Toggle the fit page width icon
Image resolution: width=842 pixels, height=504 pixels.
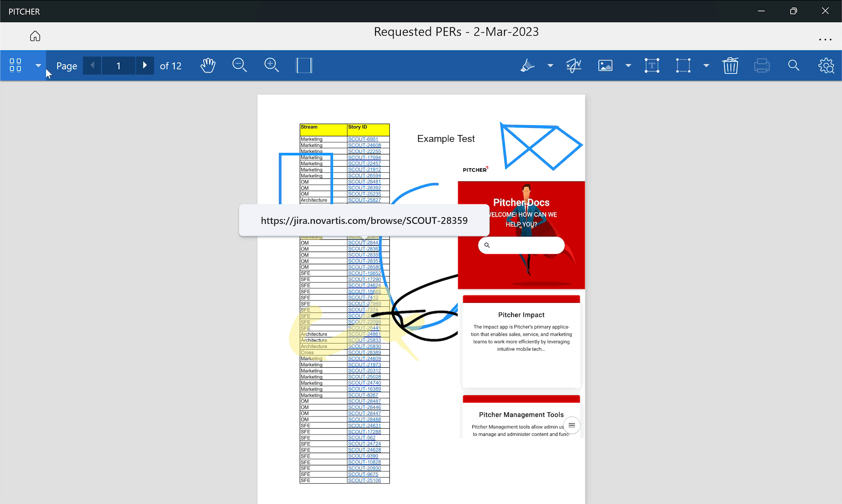point(304,65)
